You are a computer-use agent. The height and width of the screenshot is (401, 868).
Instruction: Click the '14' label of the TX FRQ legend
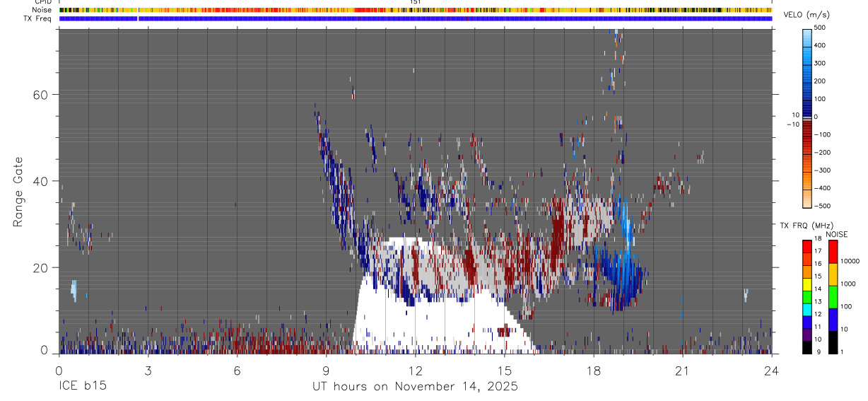(817, 289)
